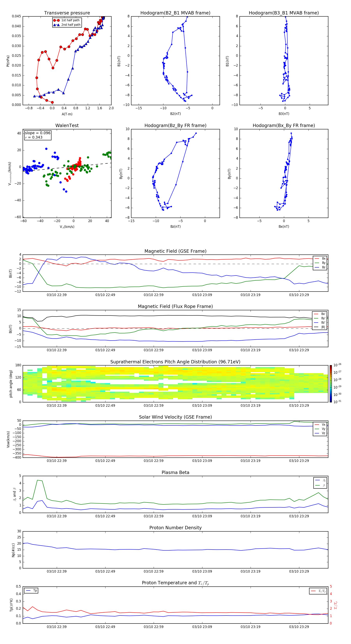Select the By legend entry in GSE panel
This screenshot has width=351, height=644.
[x=320, y=263]
